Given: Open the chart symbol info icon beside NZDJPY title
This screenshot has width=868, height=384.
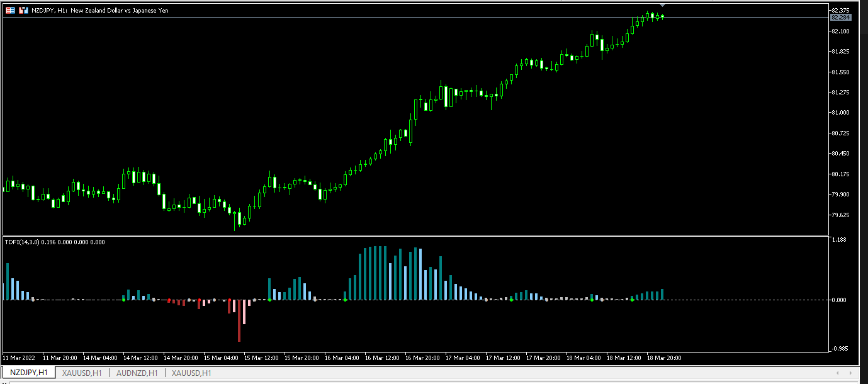Looking at the screenshot, I should point(23,10).
